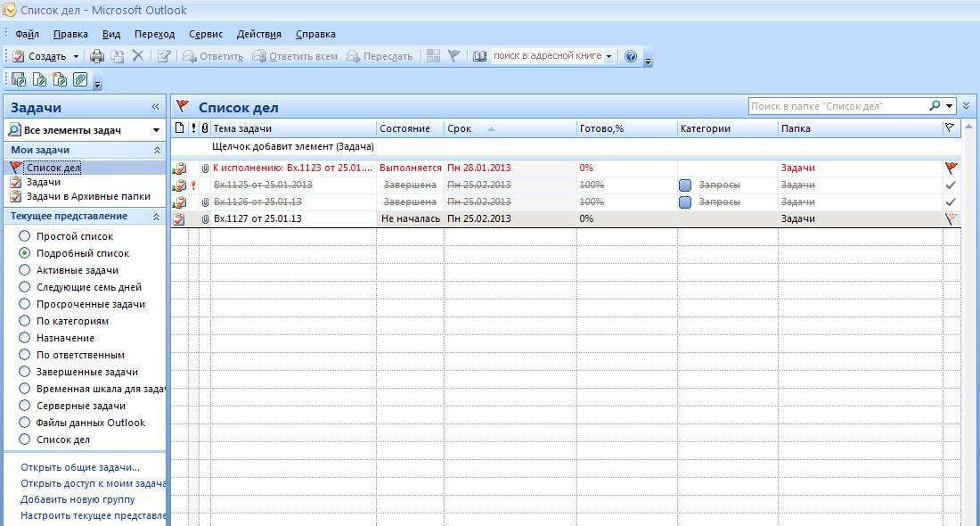Click the Print icon in toolbar

click(98, 56)
